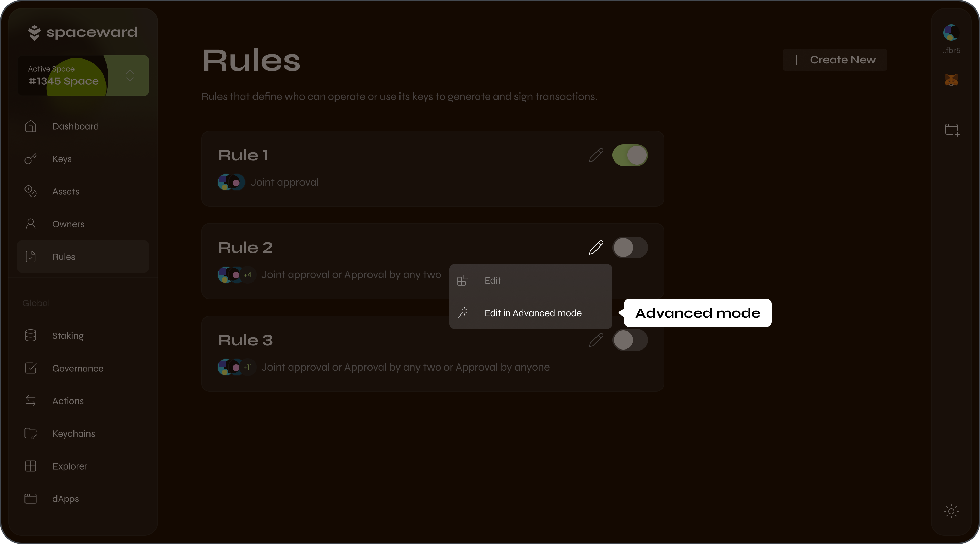The width and height of the screenshot is (980, 544).
Task: Toggle Rule 3 active state on
Action: click(630, 340)
